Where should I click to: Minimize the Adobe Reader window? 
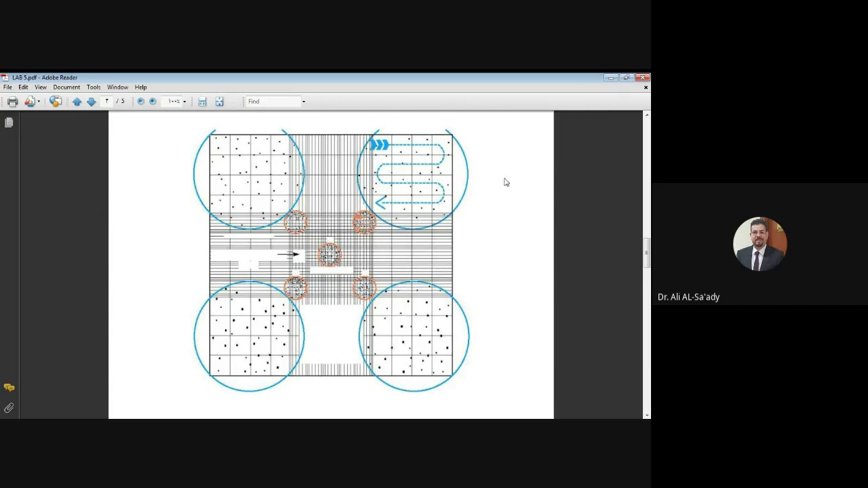611,77
